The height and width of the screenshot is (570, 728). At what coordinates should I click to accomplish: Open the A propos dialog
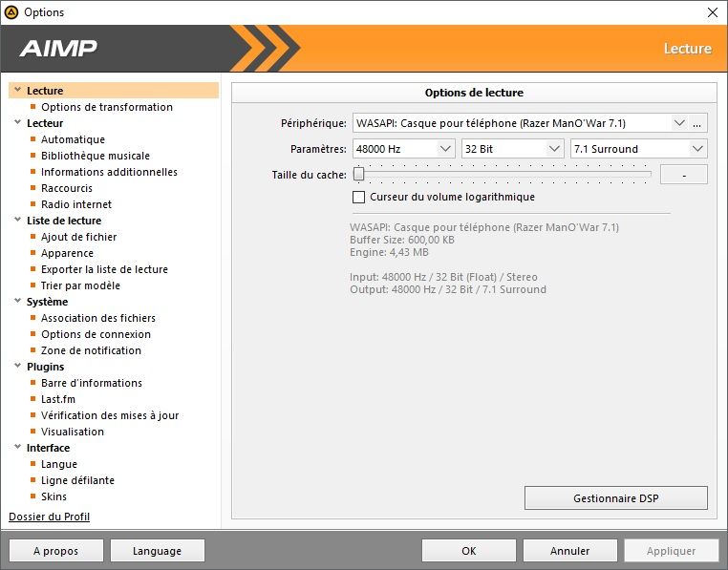pyautogui.click(x=55, y=551)
